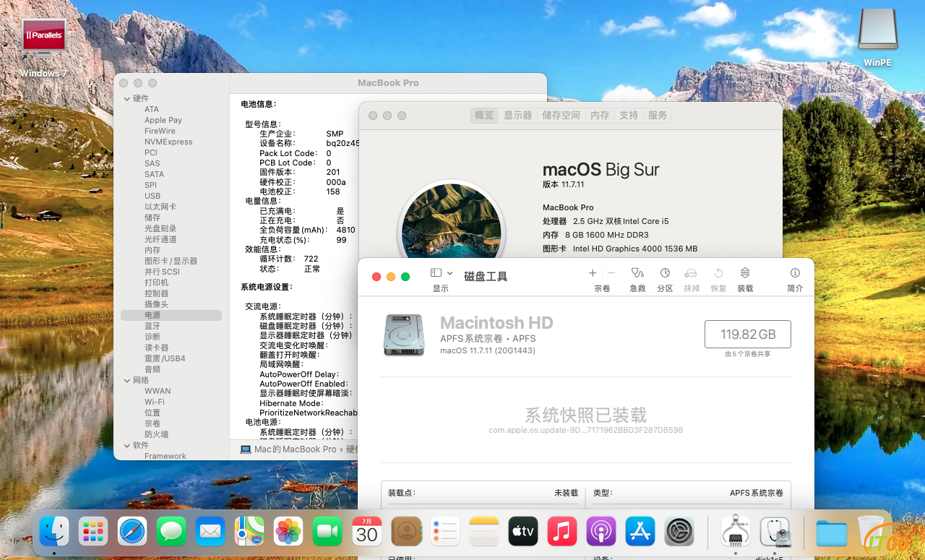The height and width of the screenshot is (560, 925).
Task: Select Wi-Fi under 网络
Action: coord(155,402)
